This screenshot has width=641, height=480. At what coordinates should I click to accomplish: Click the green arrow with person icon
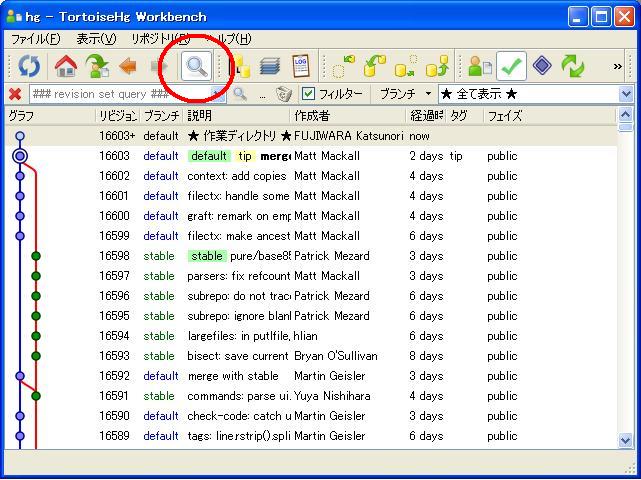97,66
